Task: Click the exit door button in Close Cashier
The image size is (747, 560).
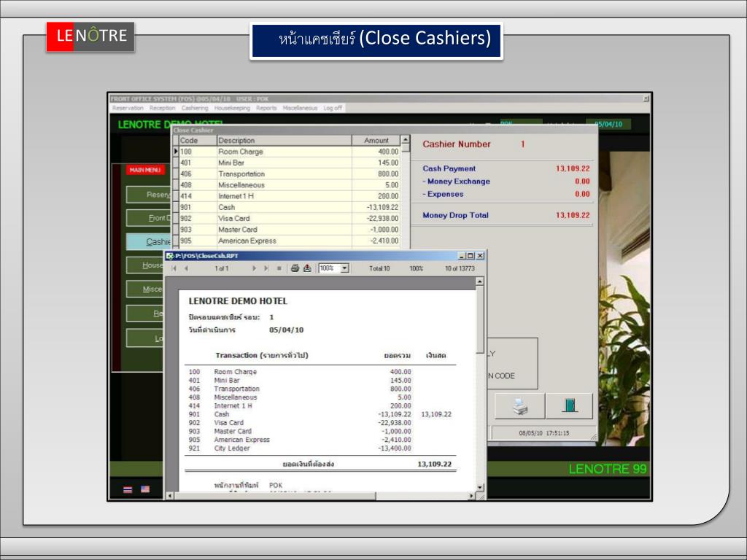Action: coord(569,405)
